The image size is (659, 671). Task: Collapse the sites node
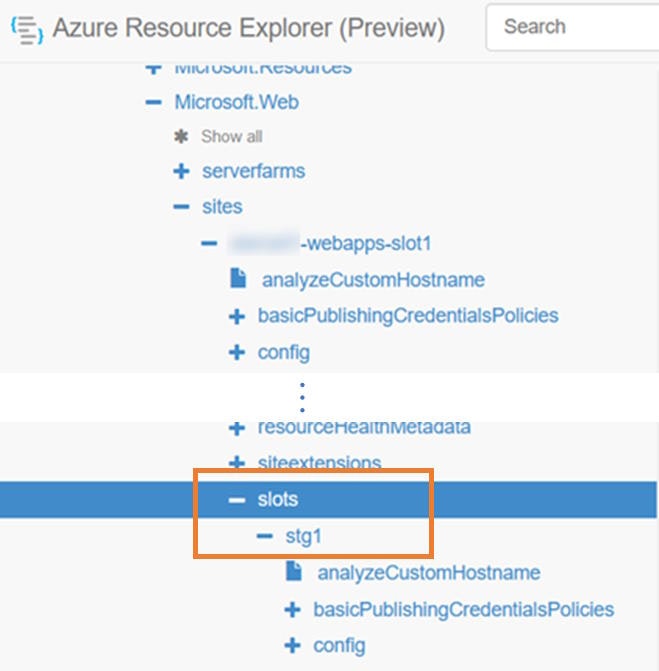181,207
